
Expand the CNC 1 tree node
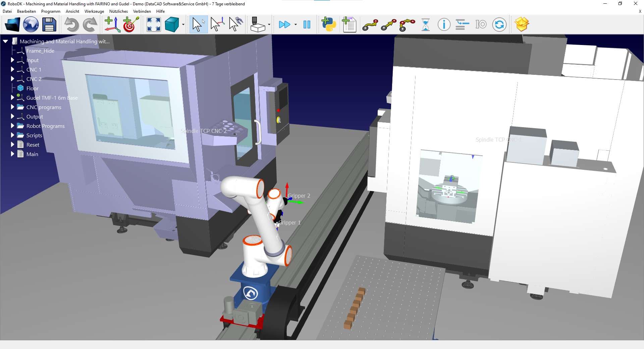[x=12, y=69]
